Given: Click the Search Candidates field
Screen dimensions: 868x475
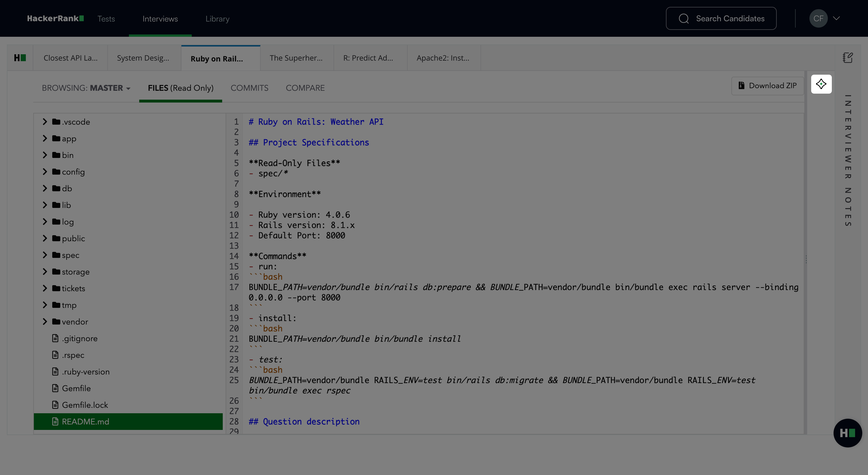Looking at the screenshot, I should pos(721,19).
